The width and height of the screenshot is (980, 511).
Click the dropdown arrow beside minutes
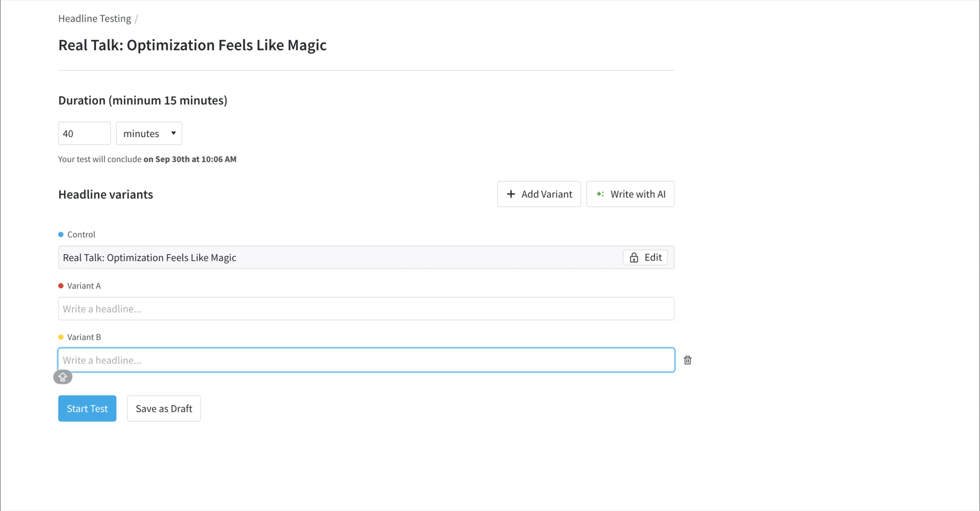[x=173, y=133]
